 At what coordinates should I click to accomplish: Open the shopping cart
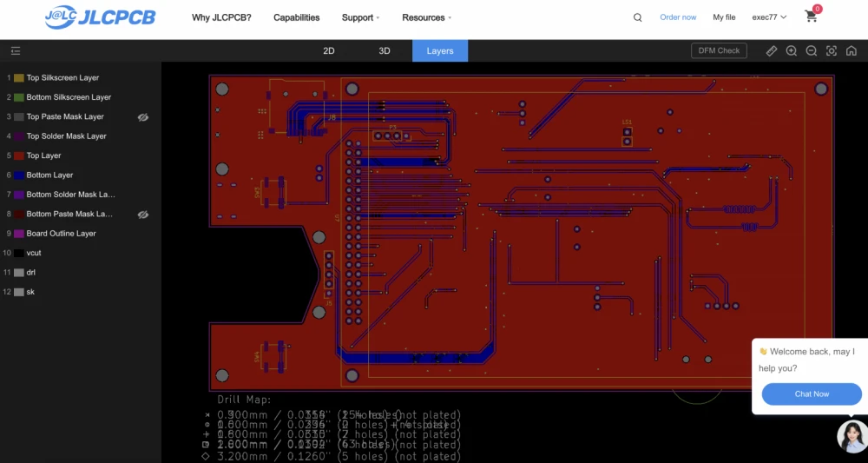pyautogui.click(x=812, y=17)
